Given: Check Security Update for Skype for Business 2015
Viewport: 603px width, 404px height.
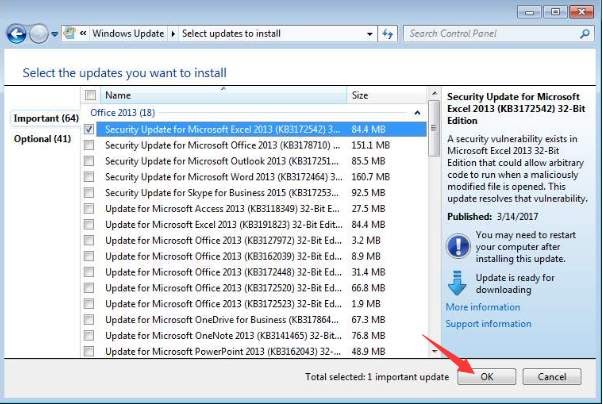Looking at the screenshot, I should coord(89,192).
